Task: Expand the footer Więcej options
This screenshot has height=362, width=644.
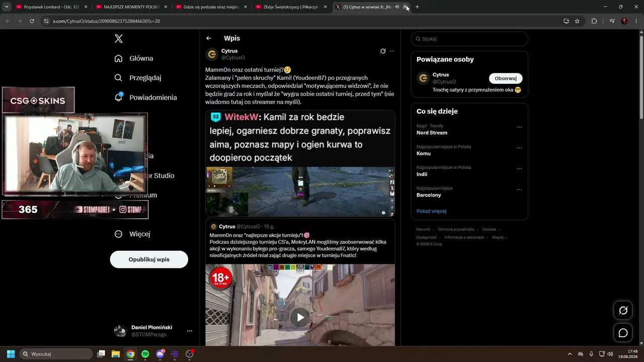Action: [x=500, y=237]
